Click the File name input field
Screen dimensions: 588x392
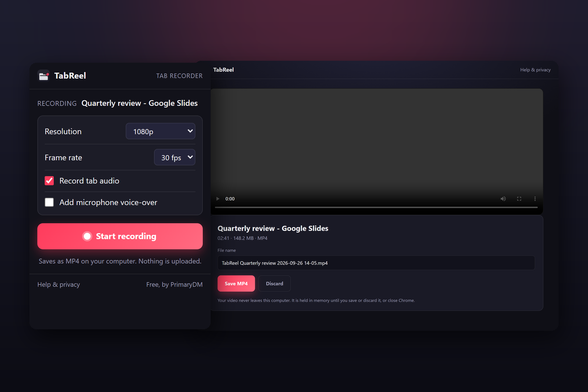coord(376,263)
